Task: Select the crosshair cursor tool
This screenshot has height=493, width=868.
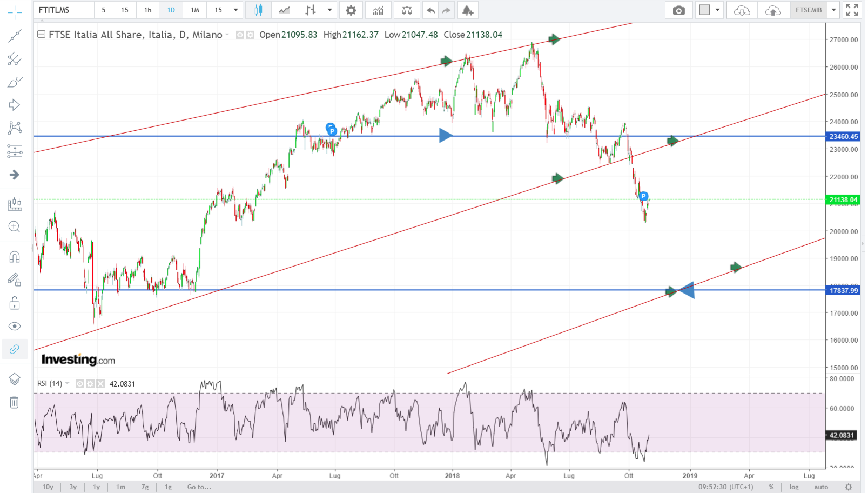Action: coord(15,12)
